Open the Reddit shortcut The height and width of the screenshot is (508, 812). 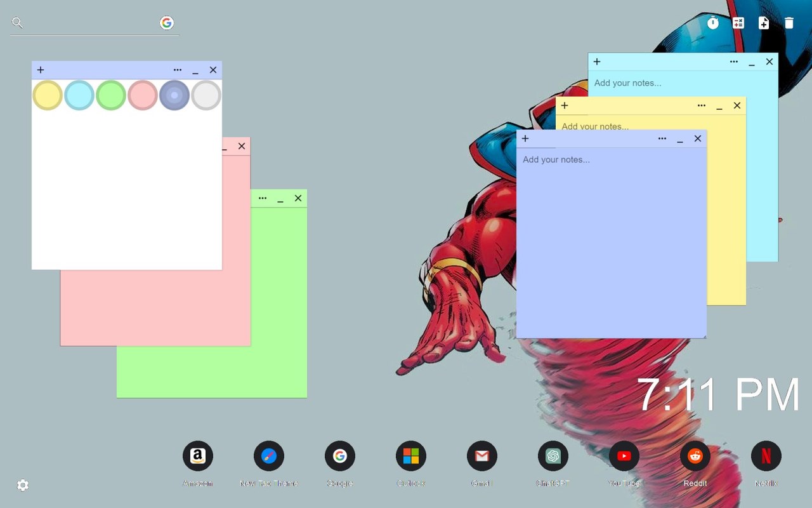point(695,456)
